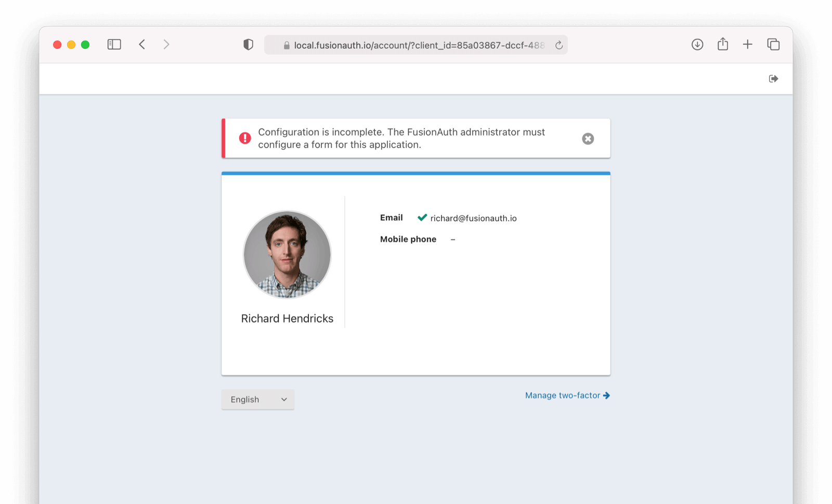Screen dimensions: 832x504
Task: Open the English language dropdown
Action: pyautogui.click(x=258, y=400)
